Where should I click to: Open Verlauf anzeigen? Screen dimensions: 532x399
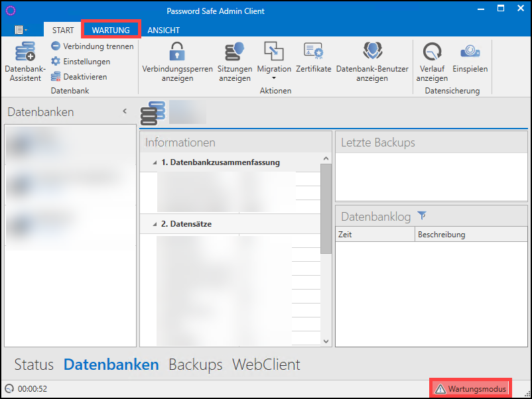pyautogui.click(x=432, y=62)
